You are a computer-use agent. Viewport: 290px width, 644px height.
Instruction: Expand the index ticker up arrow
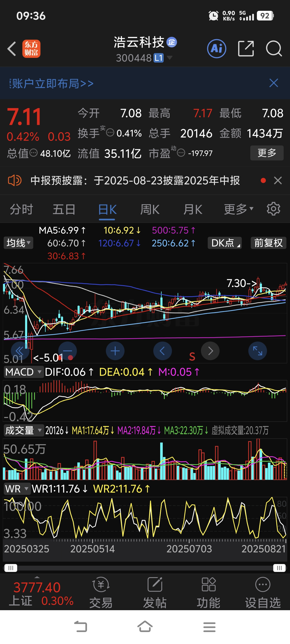[x=37, y=577]
